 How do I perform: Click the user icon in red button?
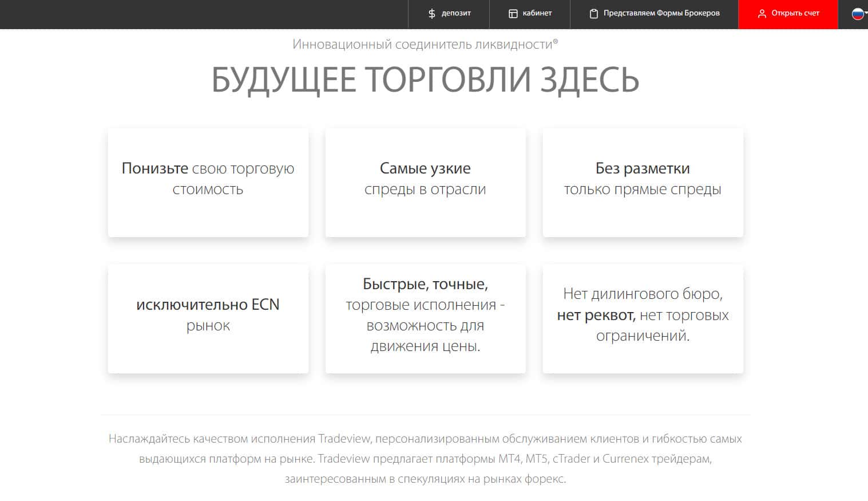point(762,14)
